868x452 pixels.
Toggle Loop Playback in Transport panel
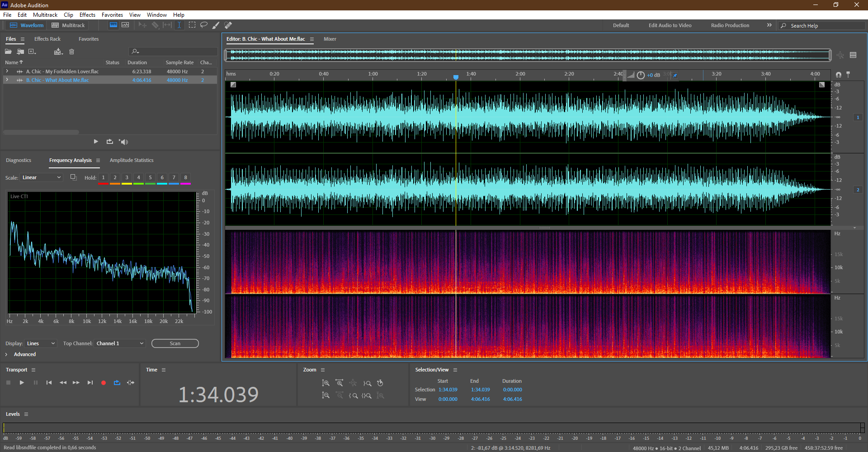(x=117, y=383)
